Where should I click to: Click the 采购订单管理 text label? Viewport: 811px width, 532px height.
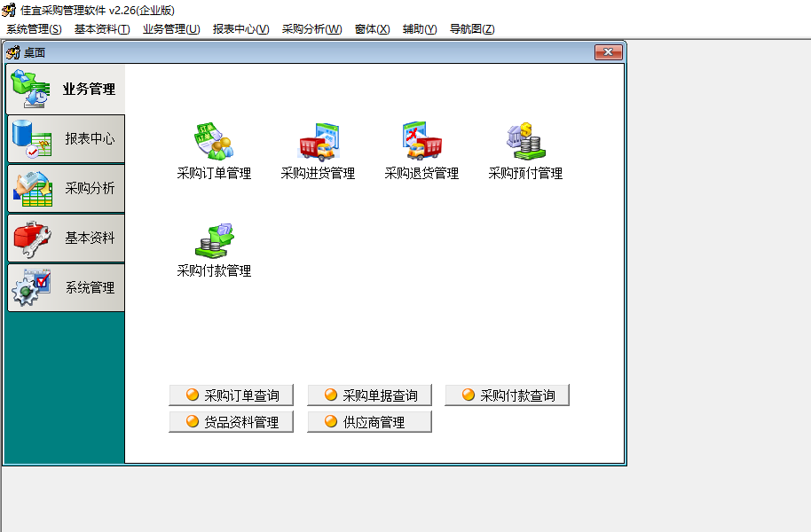(214, 173)
